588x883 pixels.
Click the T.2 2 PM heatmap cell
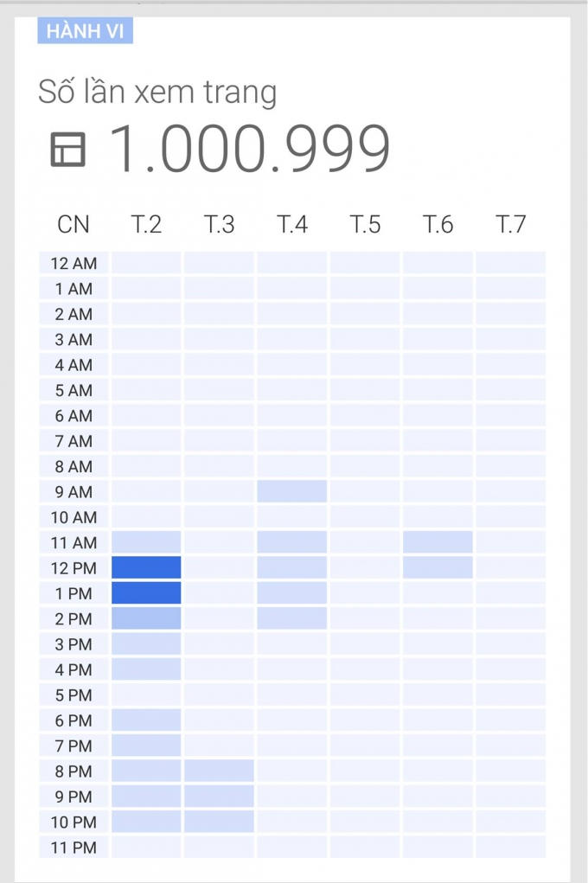coord(146,618)
